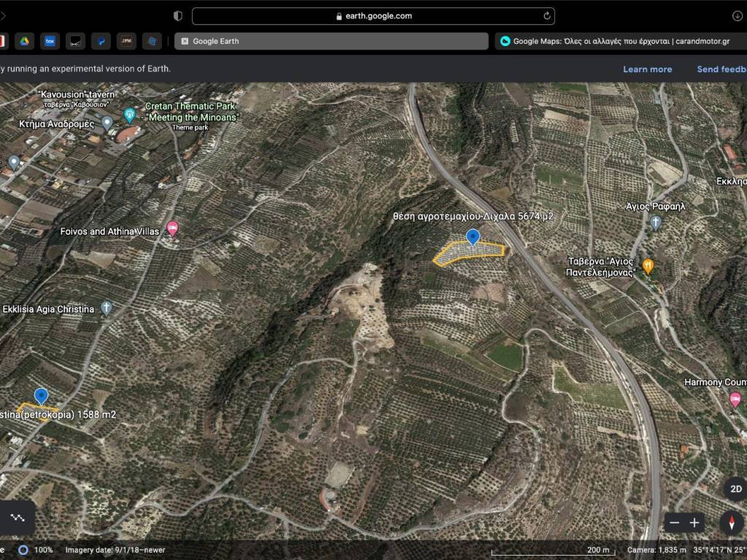The image size is (747, 560).
Task: Open the Safari downloads button
Action: coord(737,16)
